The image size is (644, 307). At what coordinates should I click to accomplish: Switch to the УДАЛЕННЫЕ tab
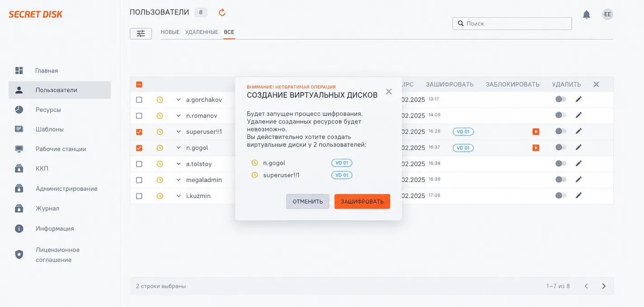tap(202, 32)
